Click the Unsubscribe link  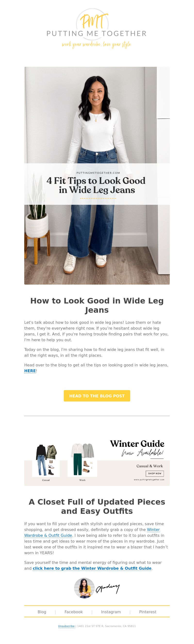click(66, 626)
